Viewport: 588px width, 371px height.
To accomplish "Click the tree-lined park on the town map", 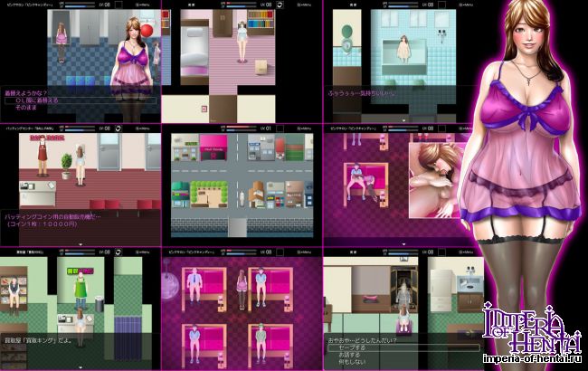I will (209, 195).
